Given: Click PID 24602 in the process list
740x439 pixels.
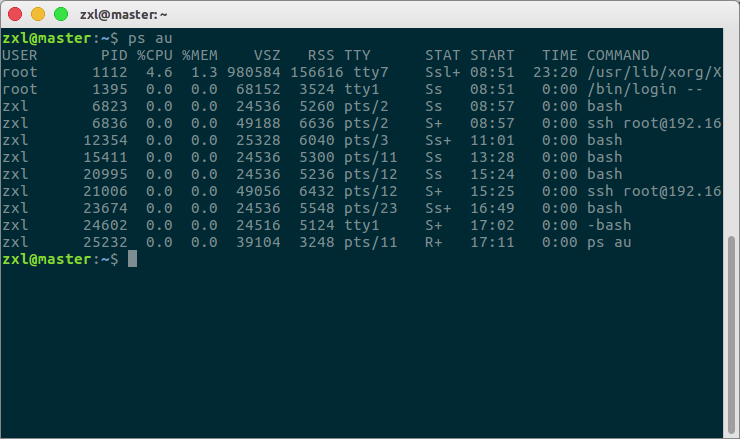Looking at the screenshot, I should (105, 225).
